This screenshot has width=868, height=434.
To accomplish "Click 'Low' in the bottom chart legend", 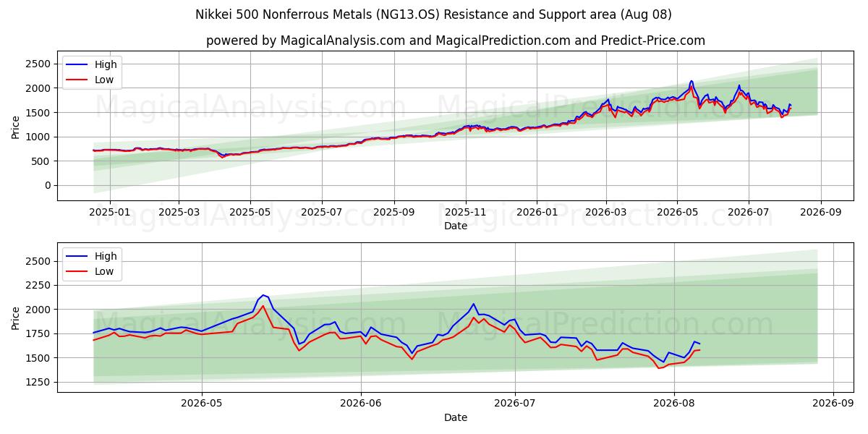I will point(104,271).
